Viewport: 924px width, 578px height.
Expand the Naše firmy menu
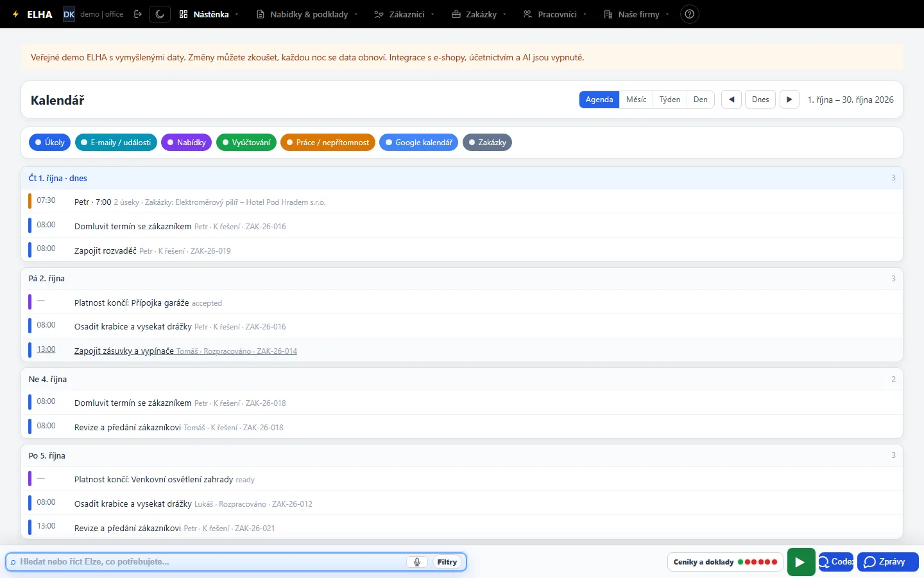tap(637, 14)
